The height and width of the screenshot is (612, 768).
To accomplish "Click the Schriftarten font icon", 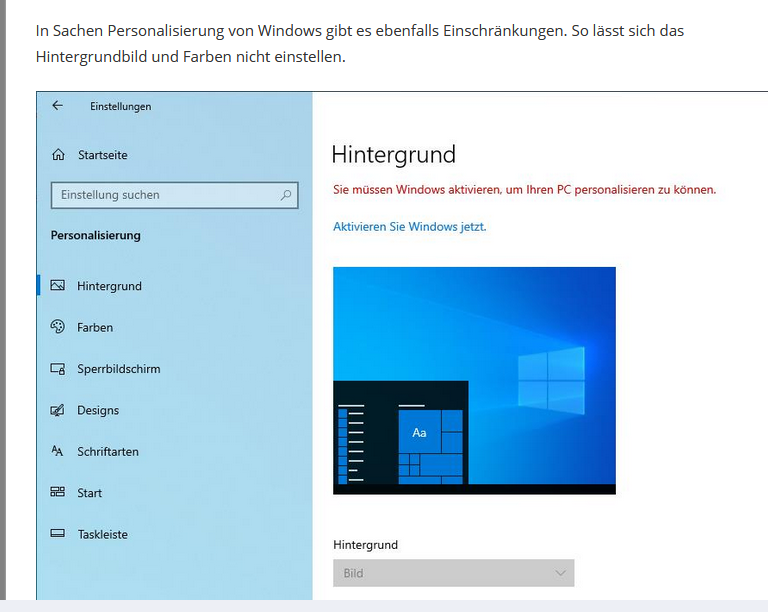I will point(57,451).
